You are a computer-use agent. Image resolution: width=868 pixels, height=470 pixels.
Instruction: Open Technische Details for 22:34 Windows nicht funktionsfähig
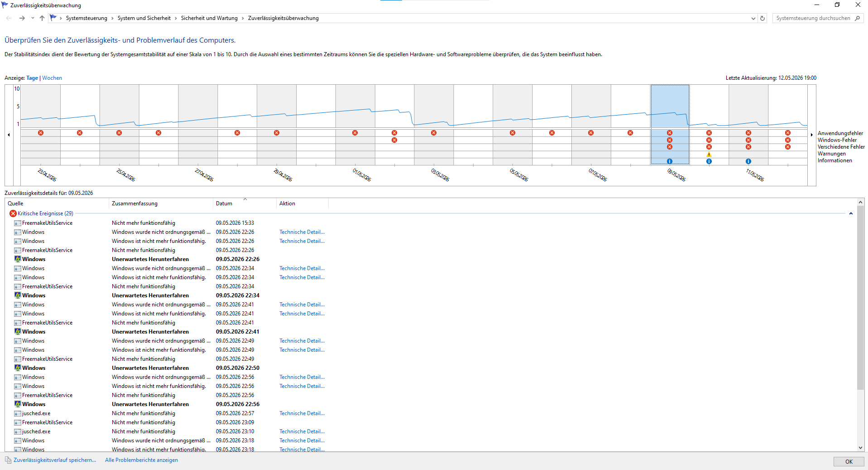click(x=302, y=277)
